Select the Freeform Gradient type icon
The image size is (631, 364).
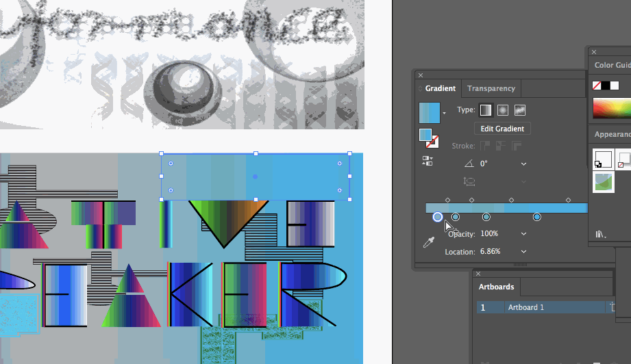tap(519, 110)
